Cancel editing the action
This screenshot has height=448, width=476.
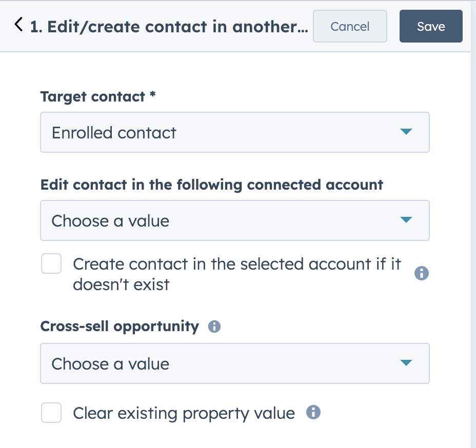pyautogui.click(x=350, y=26)
